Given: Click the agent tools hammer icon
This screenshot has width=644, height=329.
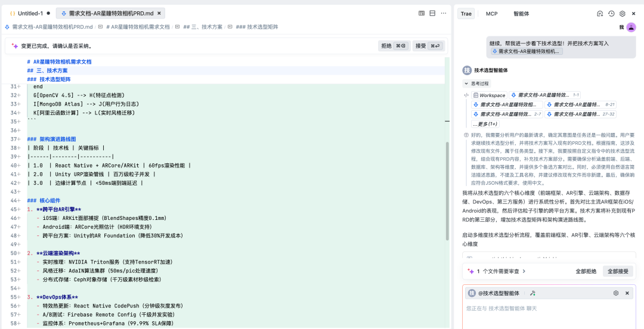Looking at the screenshot, I should 532,293.
